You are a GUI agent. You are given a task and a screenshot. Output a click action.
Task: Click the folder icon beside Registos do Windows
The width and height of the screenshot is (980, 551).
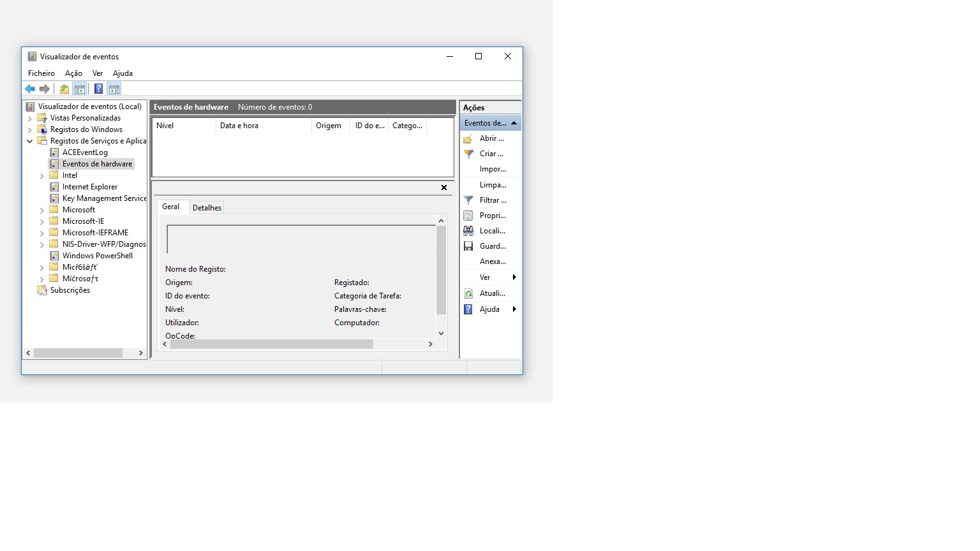pos(42,129)
